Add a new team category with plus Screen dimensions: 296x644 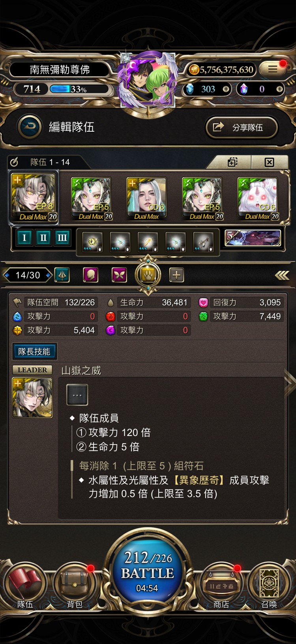pyautogui.click(x=176, y=275)
